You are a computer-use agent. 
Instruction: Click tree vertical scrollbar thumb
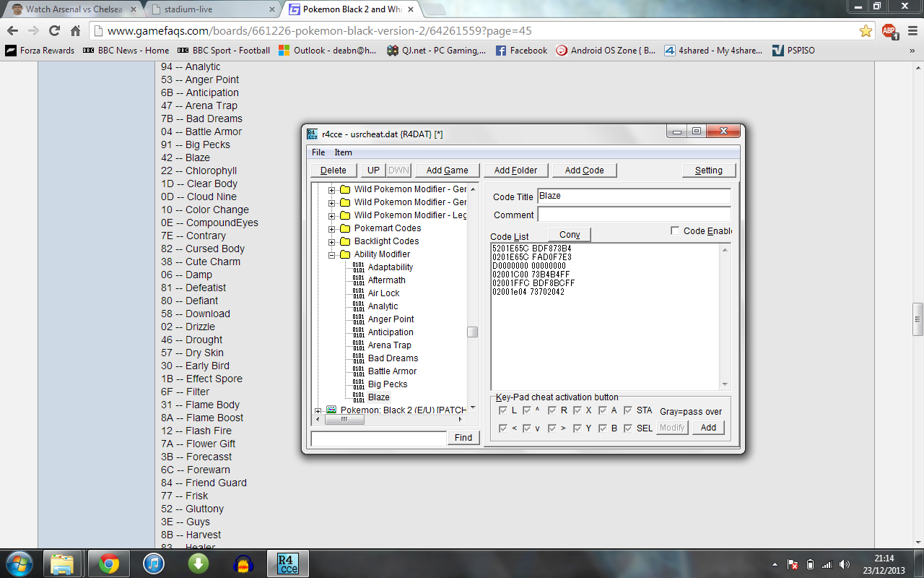472,332
